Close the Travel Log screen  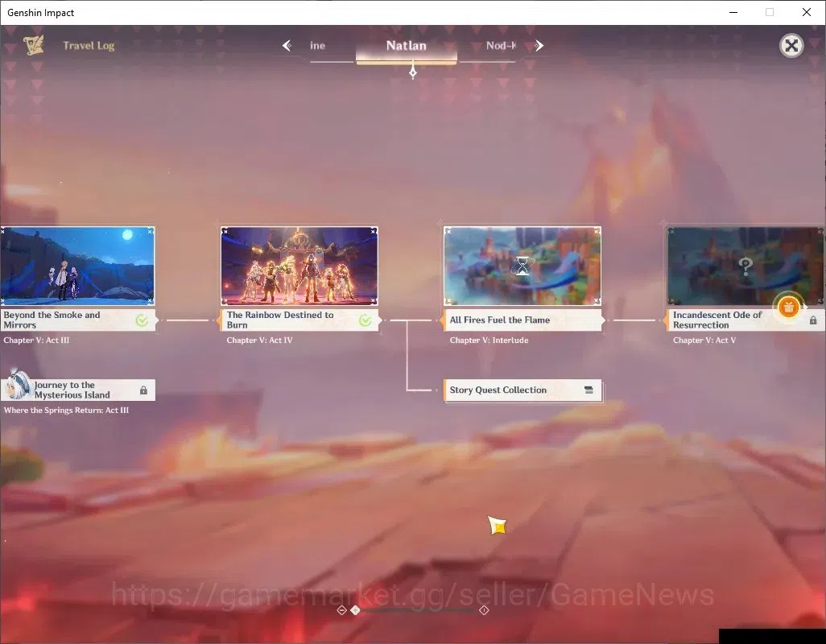[x=791, y=46]
